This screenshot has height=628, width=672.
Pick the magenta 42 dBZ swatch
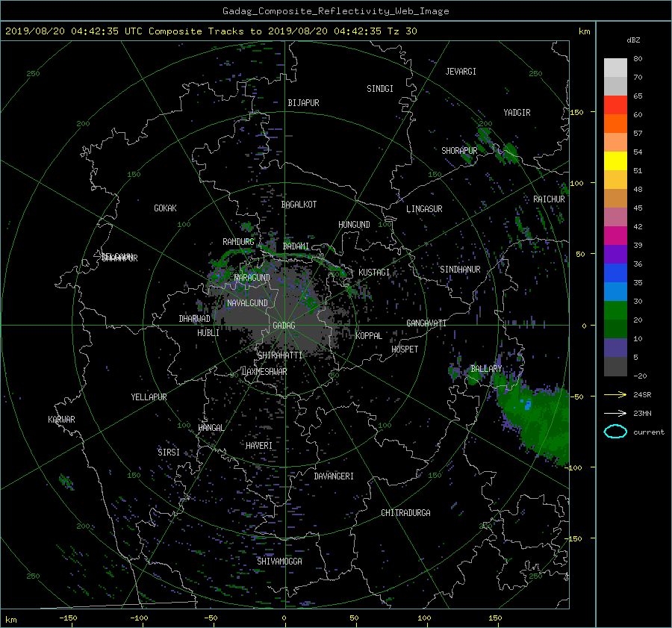[615, 235]
